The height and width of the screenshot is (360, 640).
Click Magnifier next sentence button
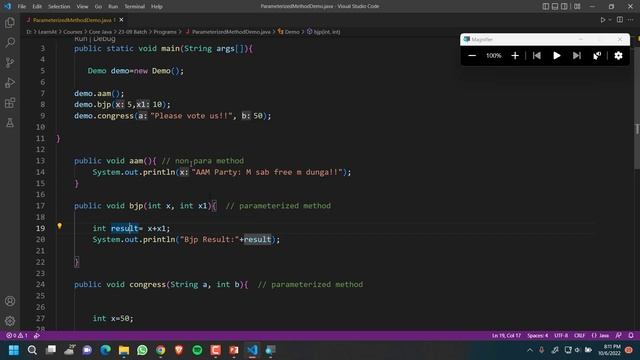click(577, 56)
